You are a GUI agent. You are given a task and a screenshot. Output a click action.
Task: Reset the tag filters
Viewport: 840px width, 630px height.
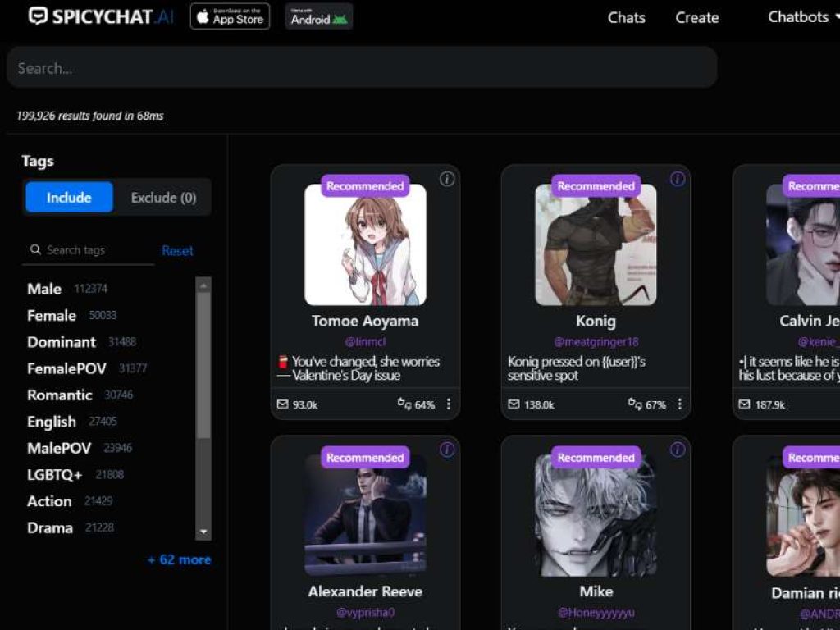[x=177, y=251]
